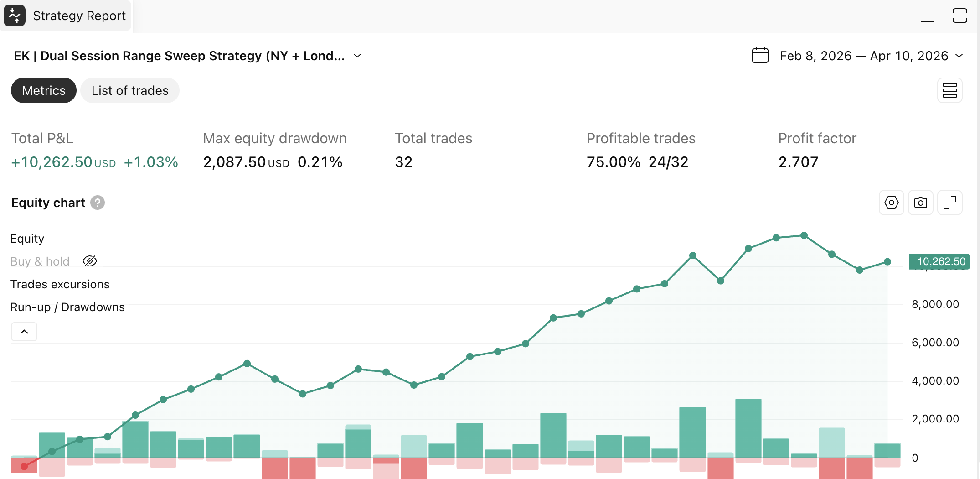The height and width of the screenshot is (479, 980).
Task: Toggle the Trades excursions series
Action: (60, 284)
